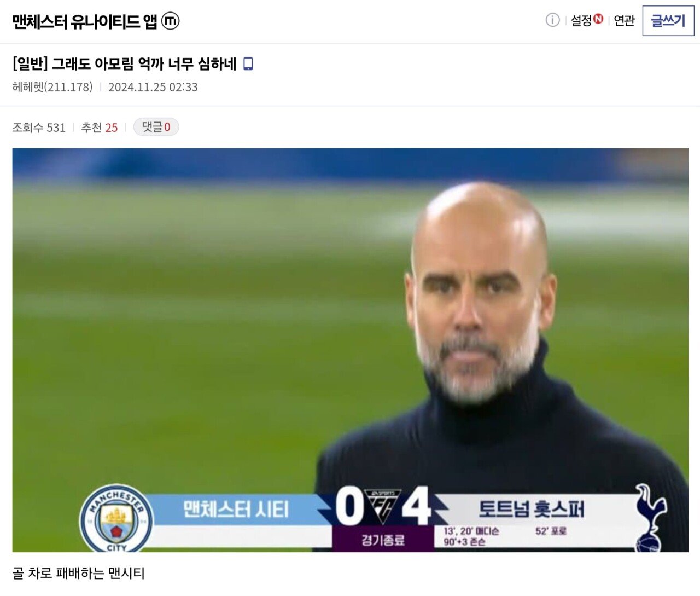Image resolution: width=700 pixels, height=596 pixels.
Task: Click the mobile phone icon after the post title
Action: [248, 64]
